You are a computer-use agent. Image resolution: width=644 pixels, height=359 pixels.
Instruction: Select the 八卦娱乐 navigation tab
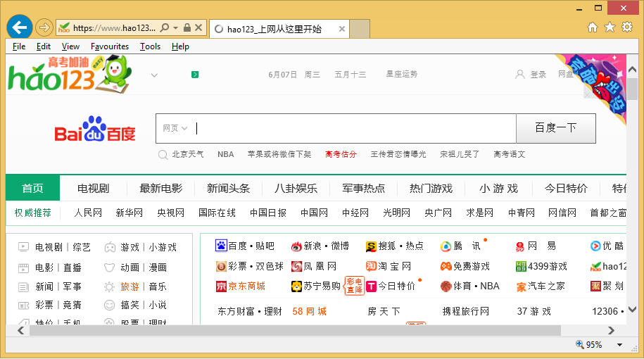(x=296, y=188)
